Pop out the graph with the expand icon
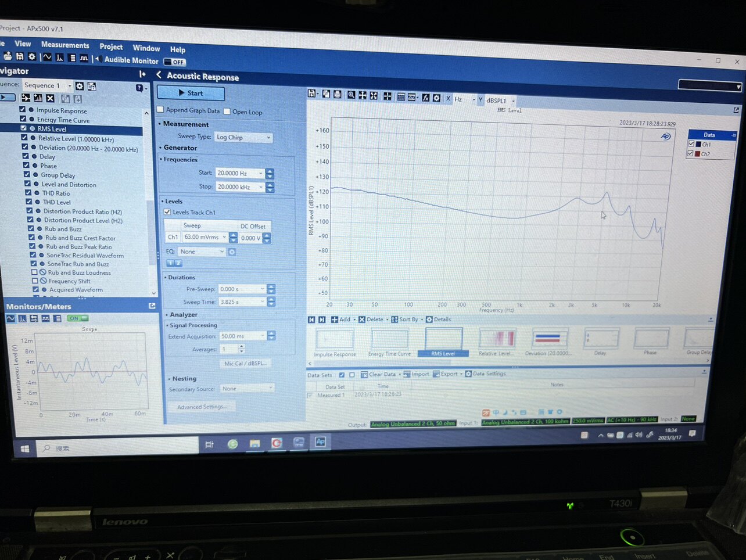This screenshot has width=746, height=560. 736,110
